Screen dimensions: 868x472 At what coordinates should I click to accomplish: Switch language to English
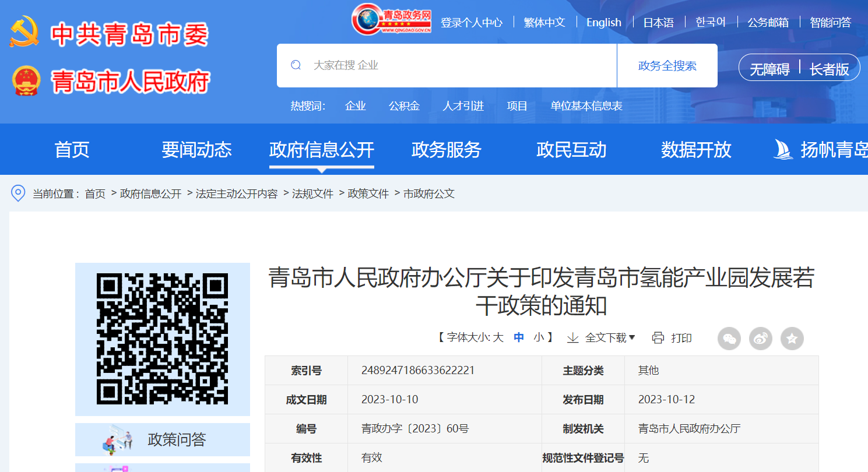(604, 22)
